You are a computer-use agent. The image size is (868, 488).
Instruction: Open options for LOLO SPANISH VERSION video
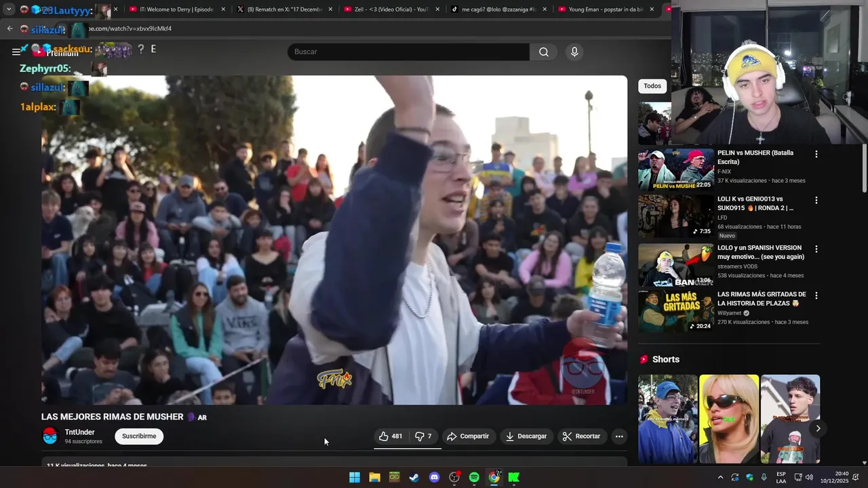click(816, 249)
